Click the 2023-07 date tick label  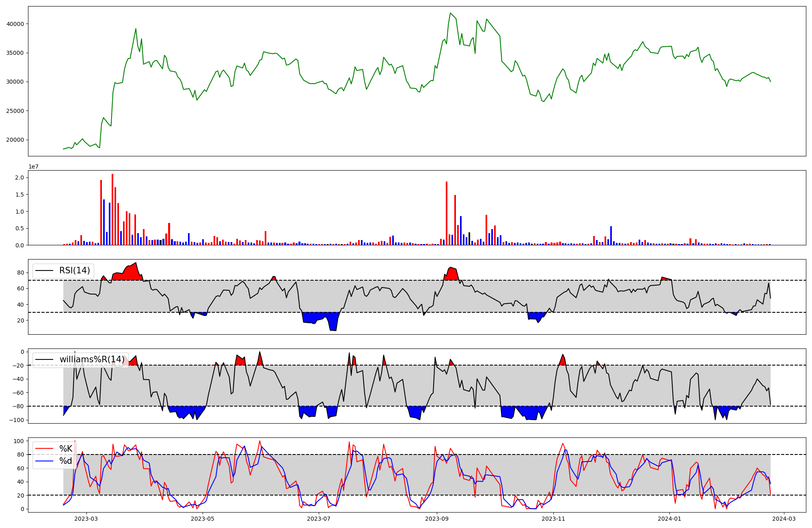pyautogui.click(x=319, y=519)
